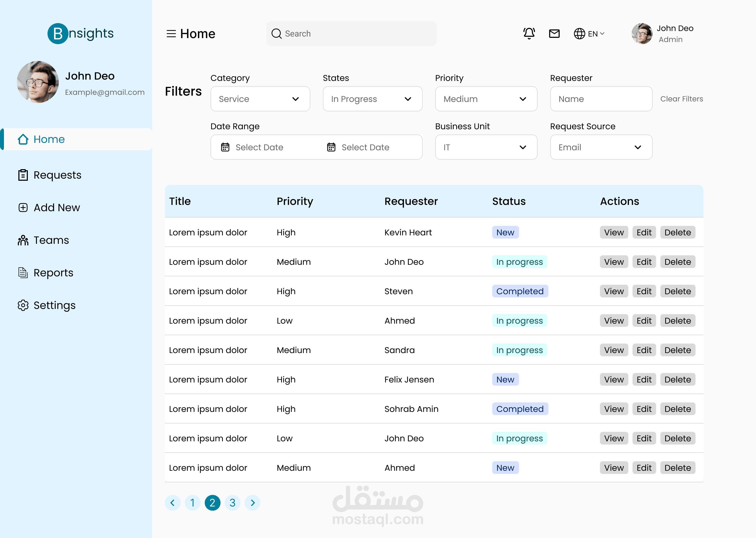Open the Category Service dropdown
Screen dimensions: 756x538
click(x=260, y=99)
